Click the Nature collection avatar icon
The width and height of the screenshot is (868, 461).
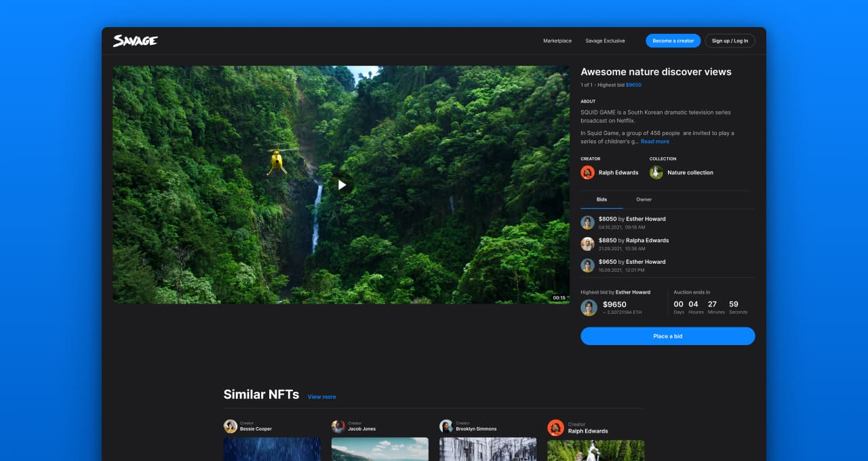pos(656,172)
